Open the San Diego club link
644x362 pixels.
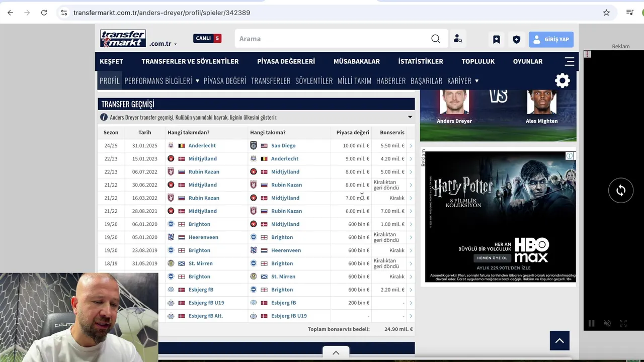(x=283, y=146)
